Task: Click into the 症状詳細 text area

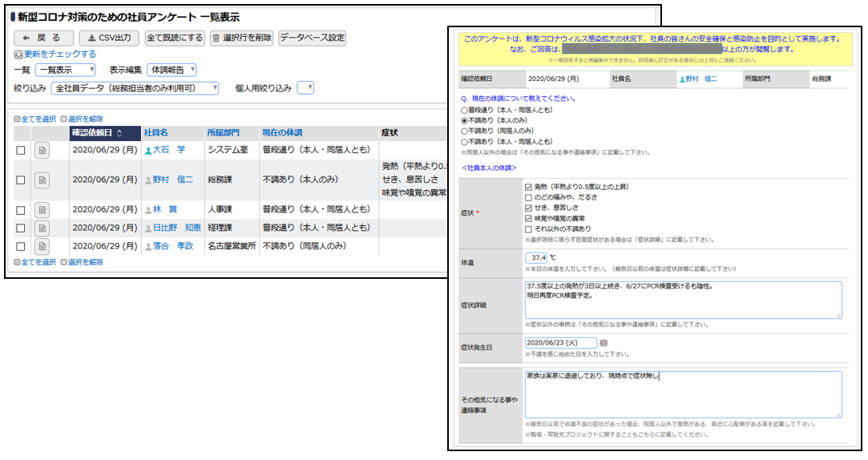Action: 682,300
